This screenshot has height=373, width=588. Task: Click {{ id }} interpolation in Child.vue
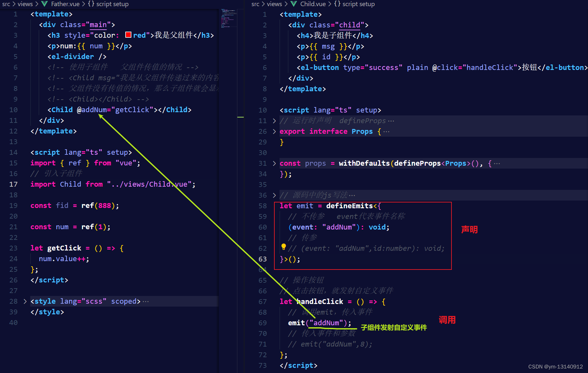(x=326, y=57)
